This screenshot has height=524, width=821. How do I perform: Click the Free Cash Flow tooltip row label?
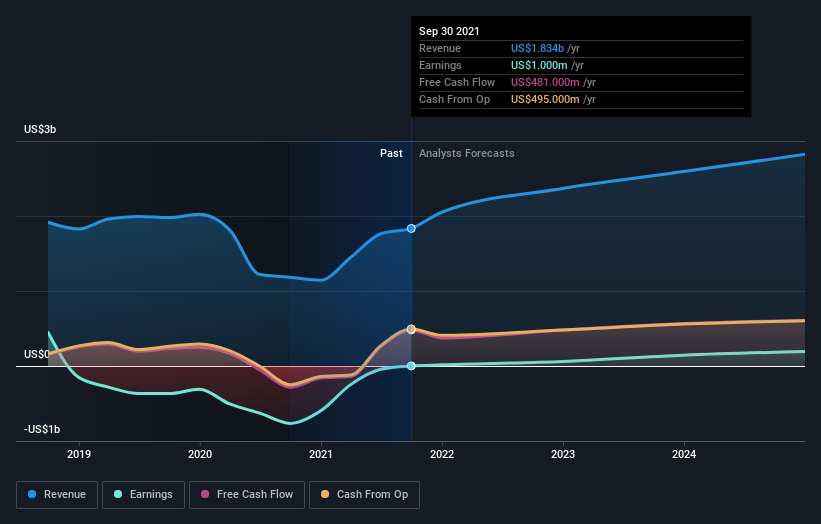coord(457,82)
